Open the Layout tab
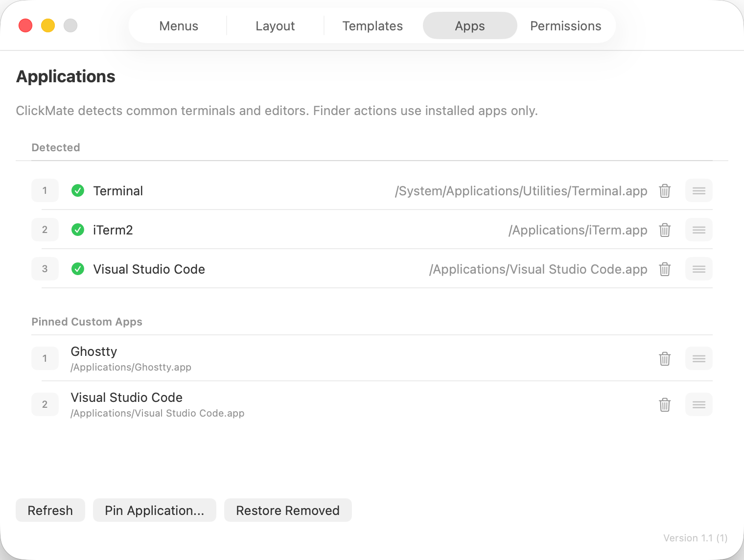Viewport: 744px width, 560px height. coord(275,26)
